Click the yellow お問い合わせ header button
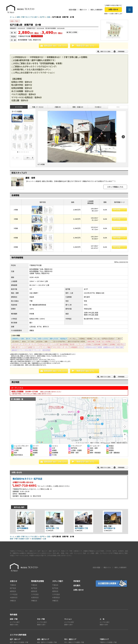This screenshot has width=138, height=644. pyautogui.click(x=113, y=10)
